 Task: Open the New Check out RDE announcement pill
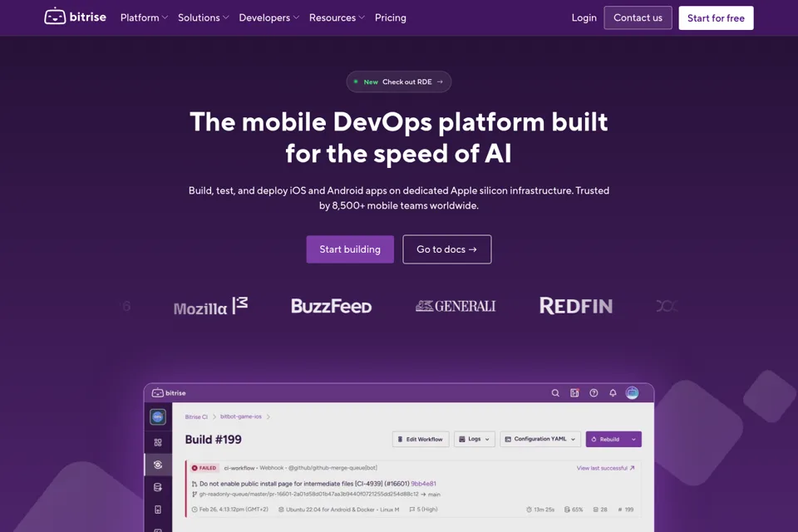pyautogui.click(x=398, y=81)
